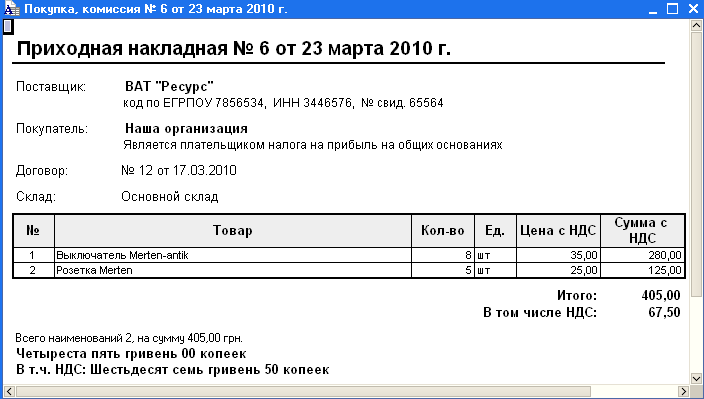The image size is (704, 399).
Task: Click the НДС value 67,50
Action: click(664, 312)
